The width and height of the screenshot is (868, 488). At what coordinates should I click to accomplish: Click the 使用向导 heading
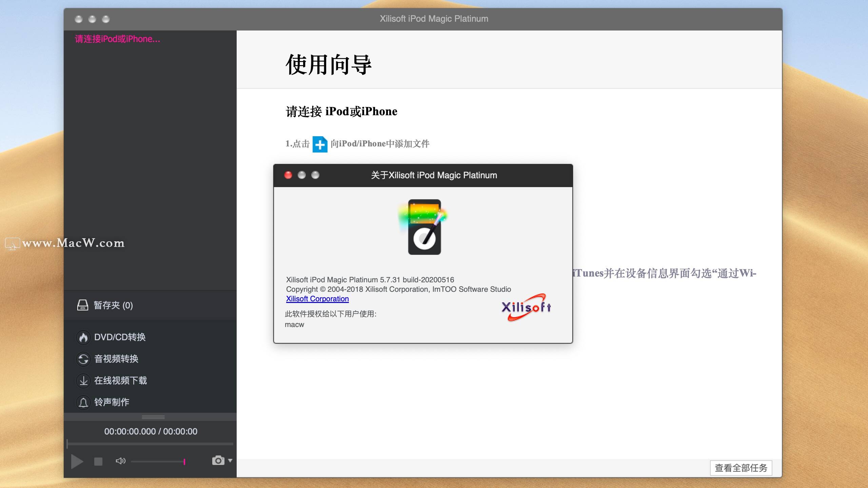click(x=329, y=64)
